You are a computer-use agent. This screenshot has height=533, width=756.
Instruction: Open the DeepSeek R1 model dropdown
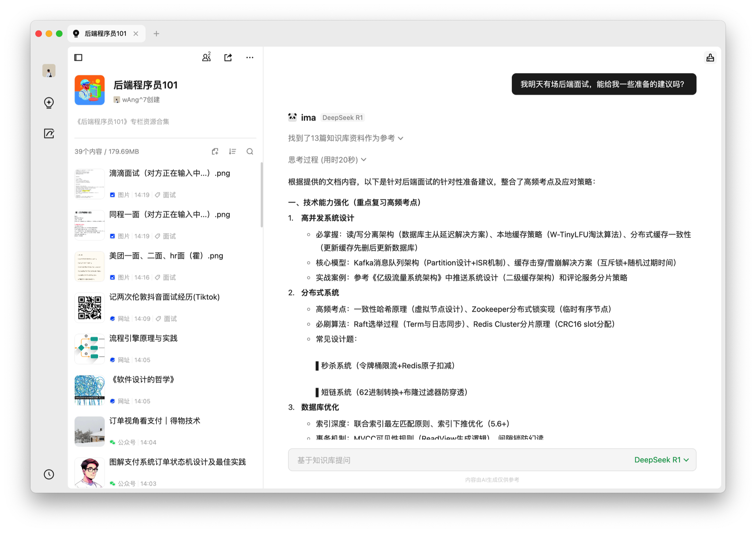[661, 460]
